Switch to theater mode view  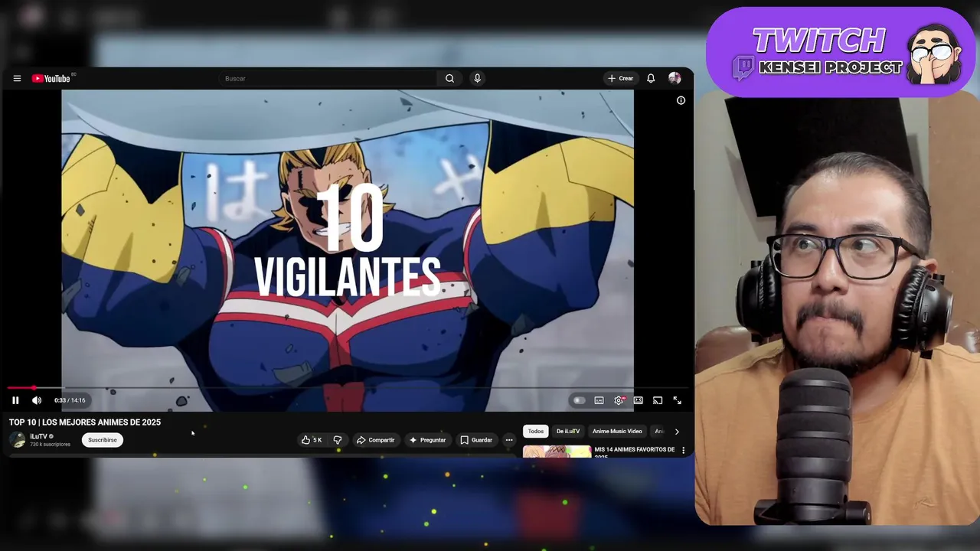pyautogui.click(x=638, y=400)
